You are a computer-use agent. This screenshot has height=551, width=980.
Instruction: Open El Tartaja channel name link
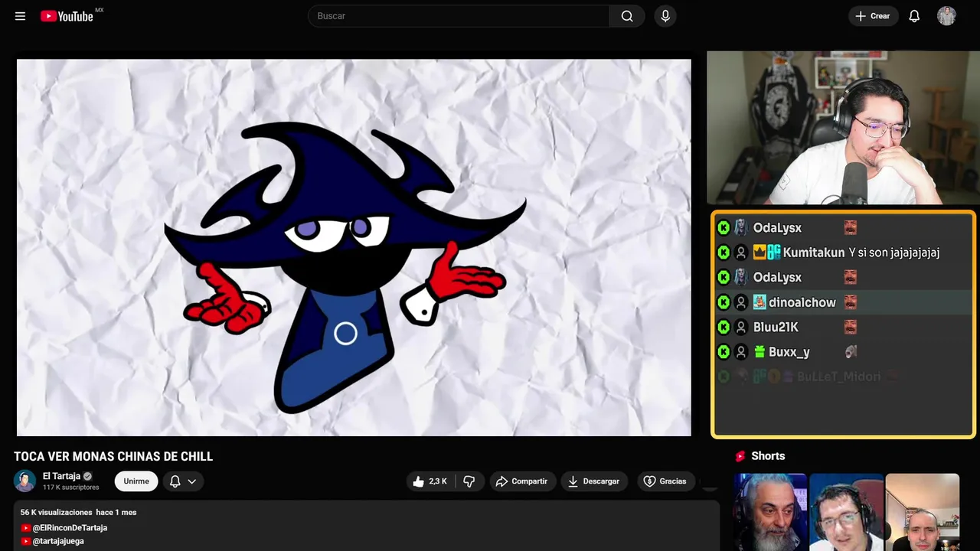[x=61, y=476]
